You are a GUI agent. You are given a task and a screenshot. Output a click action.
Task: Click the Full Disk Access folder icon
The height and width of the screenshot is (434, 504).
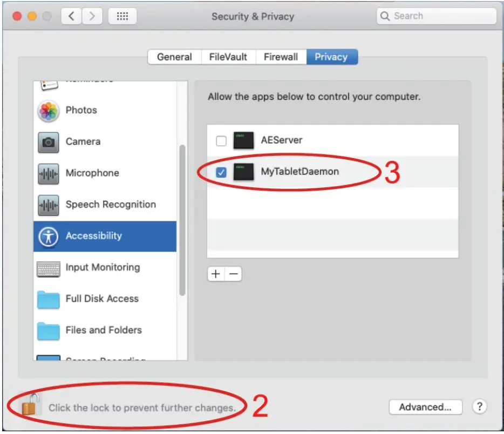point(48,300)
